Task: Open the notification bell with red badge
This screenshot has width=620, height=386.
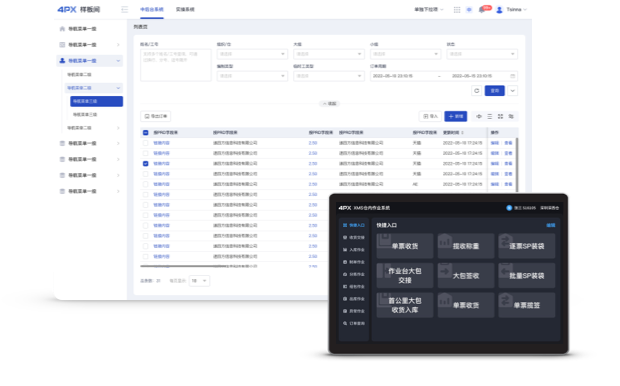Action: 482,9
